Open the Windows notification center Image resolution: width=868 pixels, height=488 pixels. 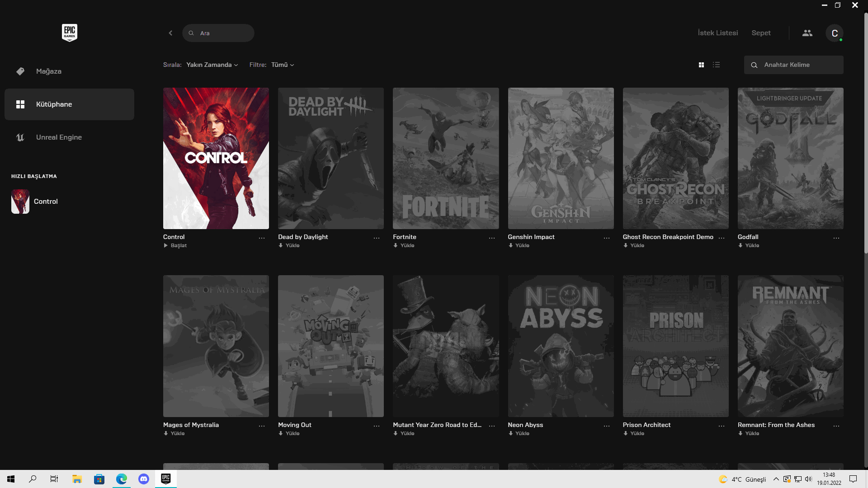click(853, 479)
